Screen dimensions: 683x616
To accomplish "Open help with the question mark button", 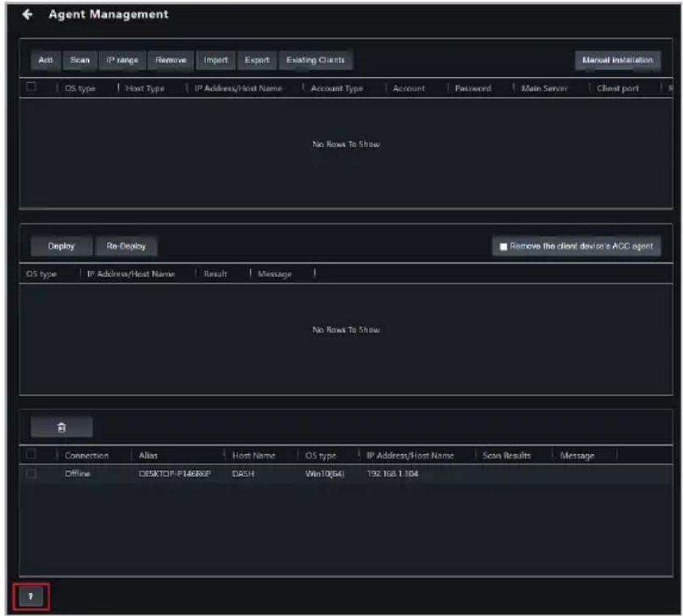I will [x=30, y=596].
